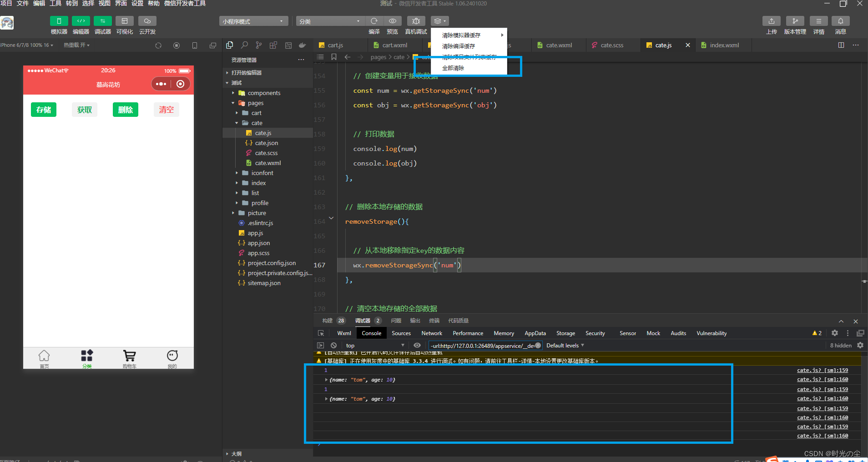Click the simulator refresh icon
Image resolution: width=868 pixels, height=462 pixels.
coord(158,45)
